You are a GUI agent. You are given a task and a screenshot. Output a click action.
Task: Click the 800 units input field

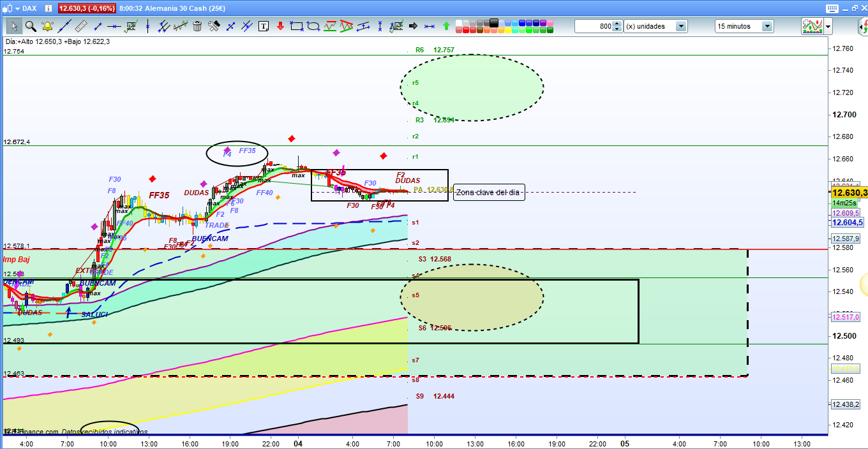click(x=593, y=26)
